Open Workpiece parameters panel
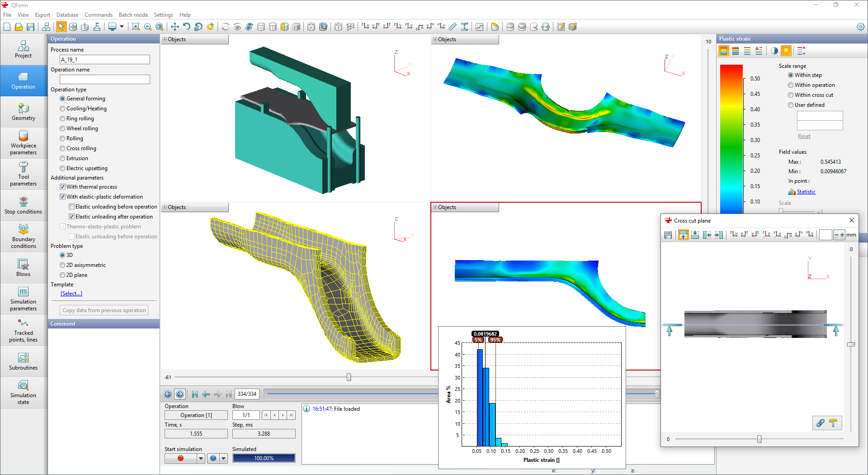This screenshot has width=868, height=475. (x=24, y=142)
